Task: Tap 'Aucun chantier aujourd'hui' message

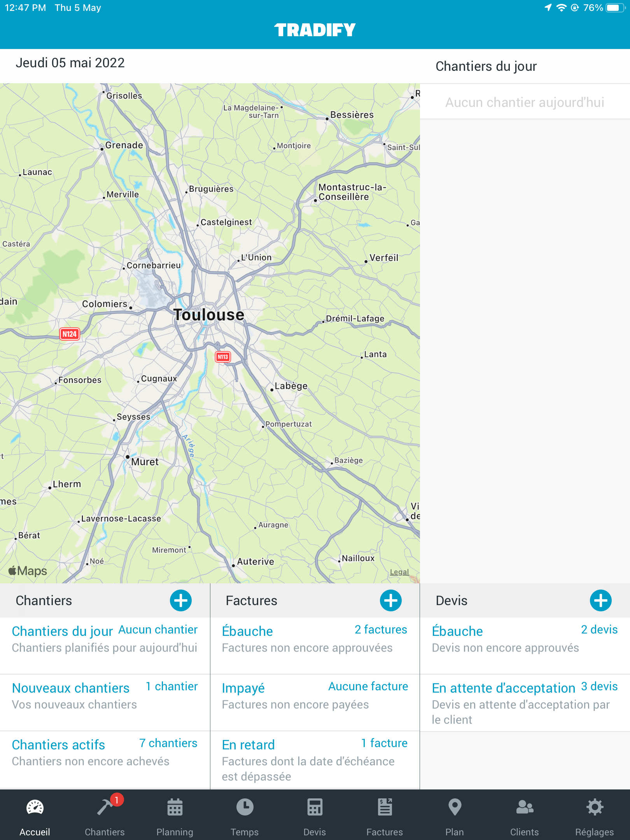Action: (525, 102)
